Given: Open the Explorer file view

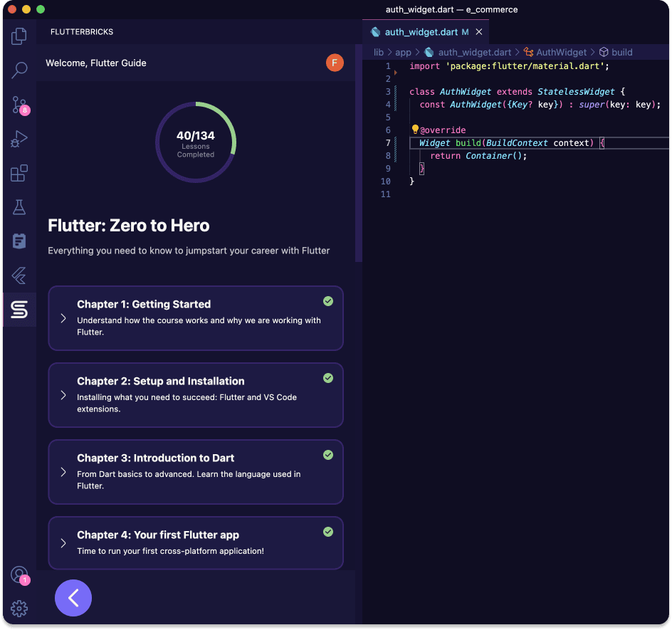Looking at the screenshot, I should [x=19, y=36].
